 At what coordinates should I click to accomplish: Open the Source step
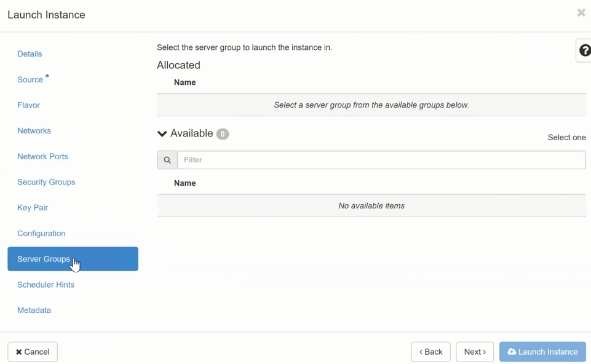click(x=30, y=80)
